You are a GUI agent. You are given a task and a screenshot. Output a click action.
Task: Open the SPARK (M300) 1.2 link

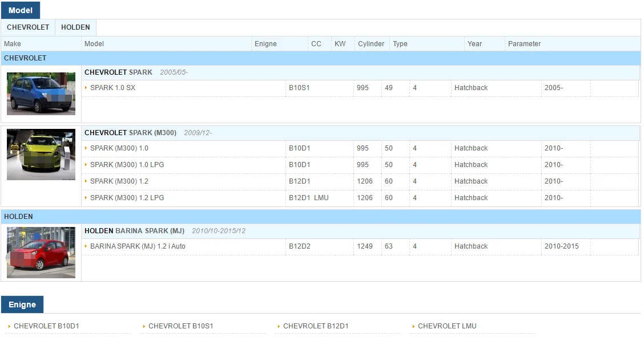119,181
